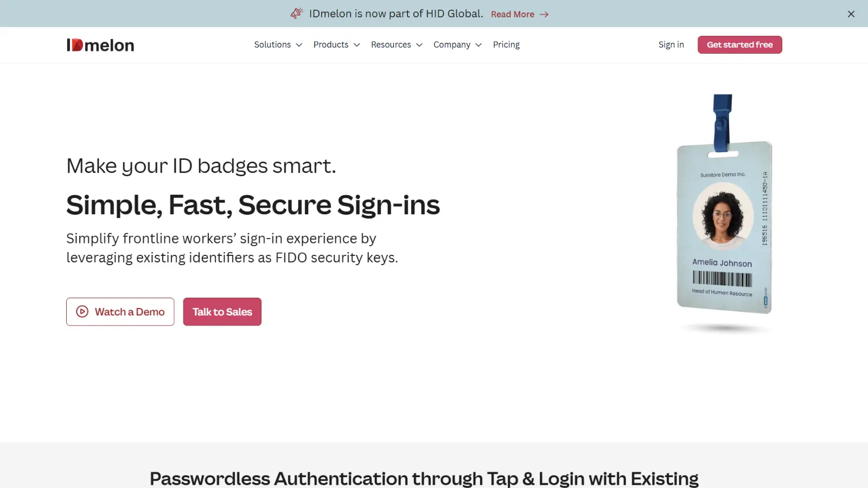The height and width of the screenshot is (488, 868).
Task: Click the megaphone icon in the announcement banner
Action: tap(296, 13)
